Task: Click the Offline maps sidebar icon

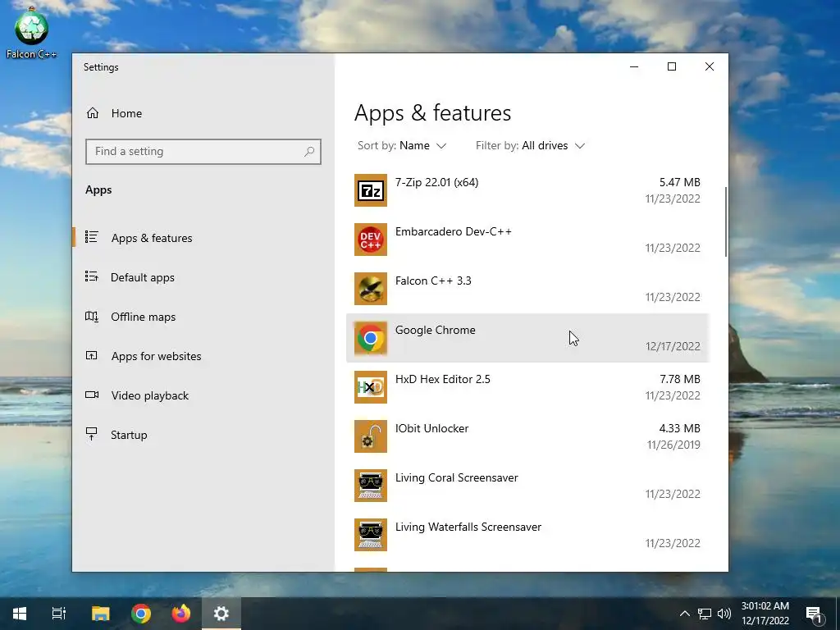Action: pyautogui.click(x=92, y=316)
